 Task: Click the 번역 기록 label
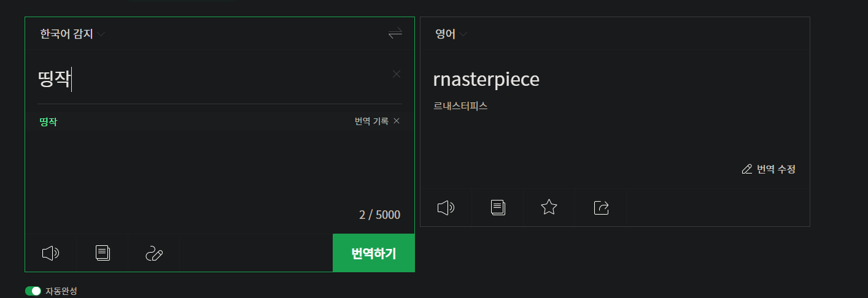coord(371,121)
